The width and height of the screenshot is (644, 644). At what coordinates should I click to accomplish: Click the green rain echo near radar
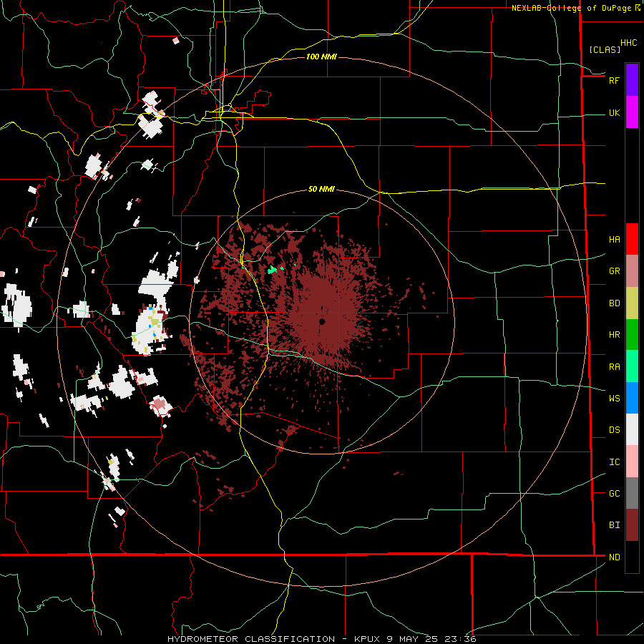[273, 270]
